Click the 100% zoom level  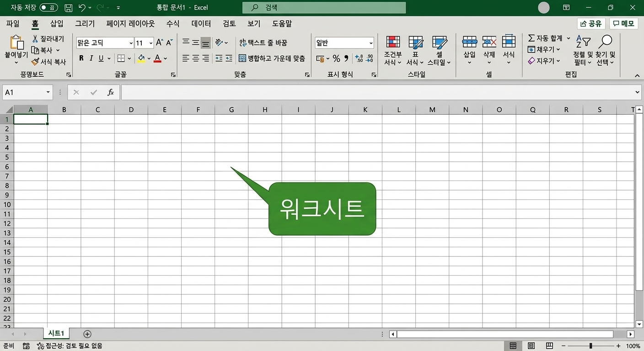(x=633, y=346)
